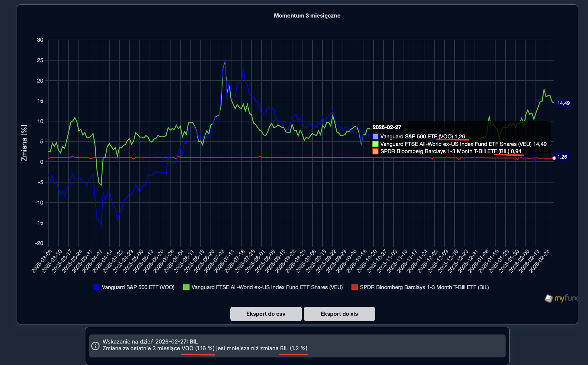Click the info icon in the indication box
Image resolution: width=588 pixels, height=365 pixels.
pos(95,346)
